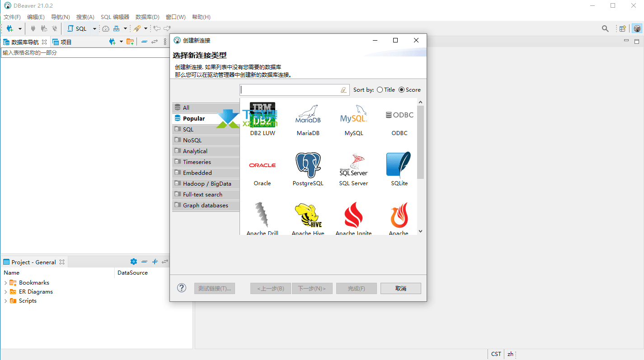Click new connection icon in navigator panel toolbar
Viewport: 644px width, 360px height.
click(113, 42)
